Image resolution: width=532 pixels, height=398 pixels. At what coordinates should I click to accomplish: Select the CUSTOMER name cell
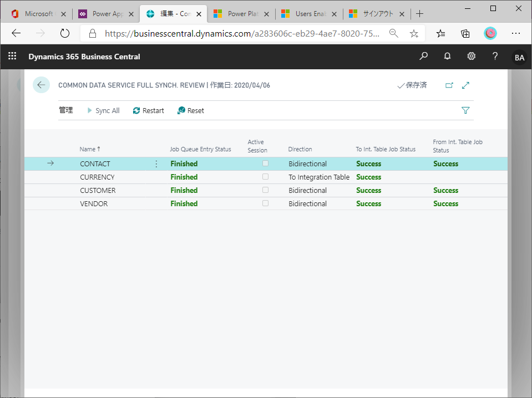98,190
